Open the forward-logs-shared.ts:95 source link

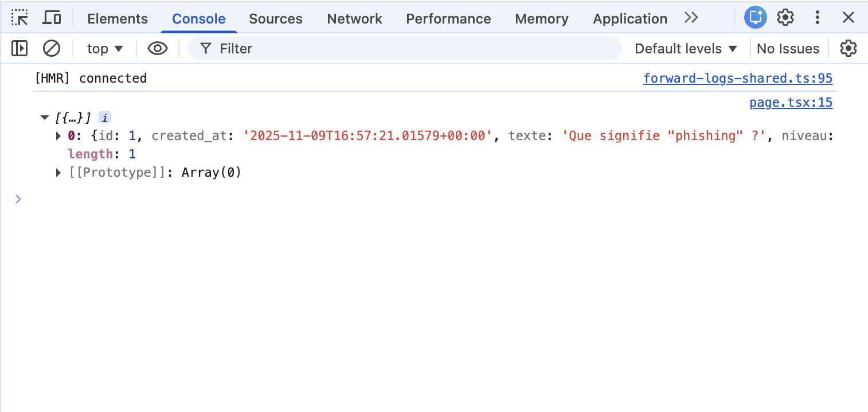[738, 78]
